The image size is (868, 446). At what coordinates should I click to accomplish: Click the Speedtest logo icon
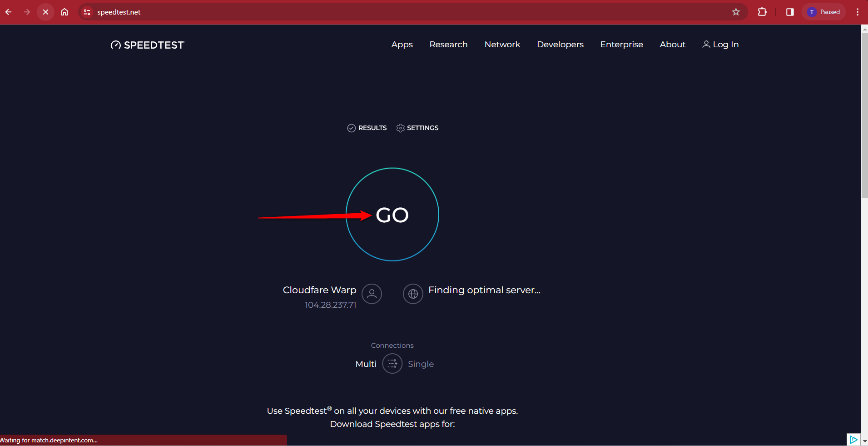click(x=116, y=45)
